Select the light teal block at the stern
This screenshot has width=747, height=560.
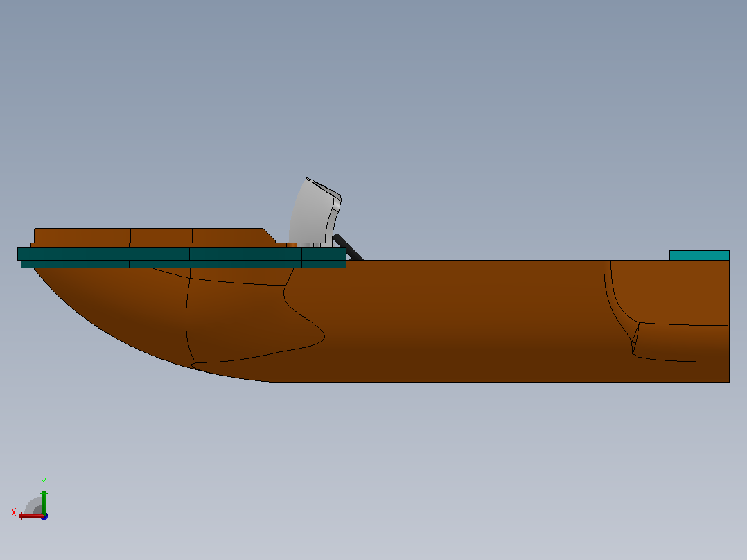[699, 256]
